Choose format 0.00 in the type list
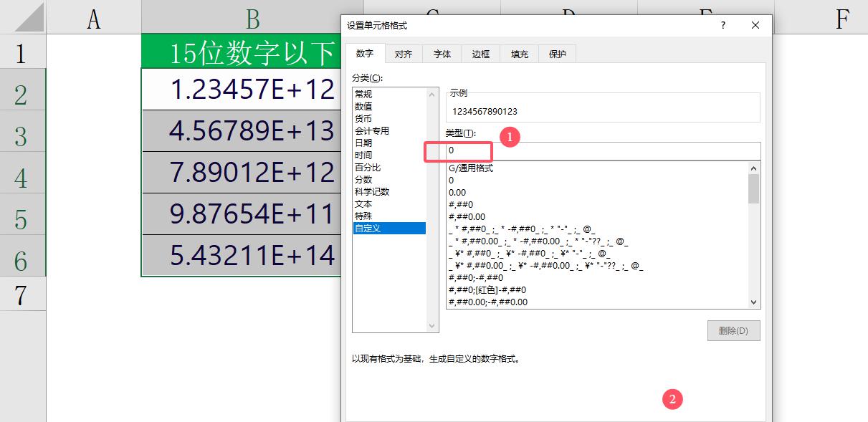Screen dimensions: 868x422 (597, 193)
